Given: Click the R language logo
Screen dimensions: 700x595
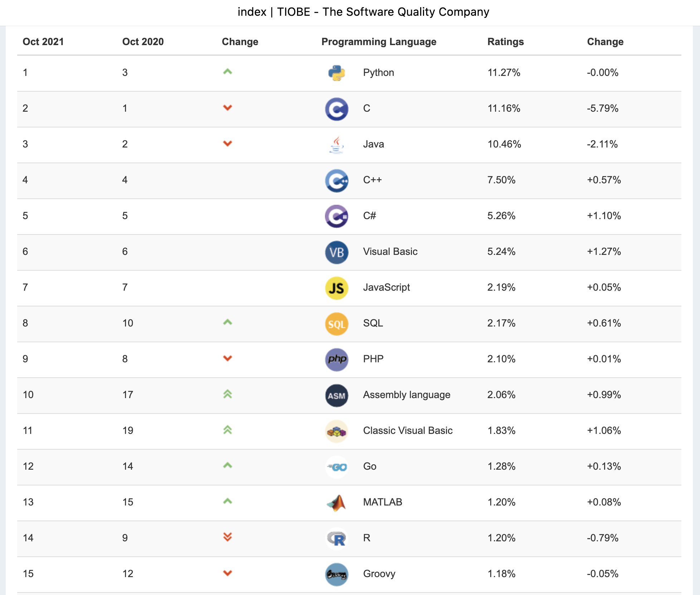Looking at the screenshot, I should pyautogui.click(x=336, y=538).
